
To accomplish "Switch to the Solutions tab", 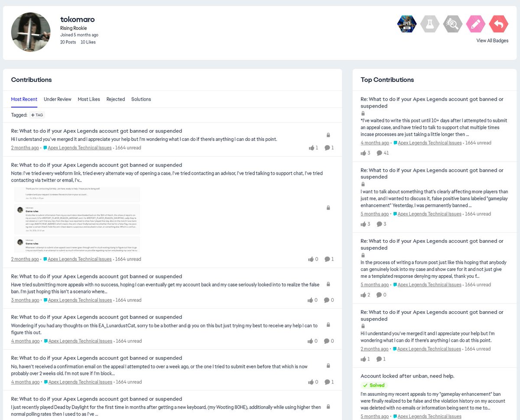I will click(141, 99).
